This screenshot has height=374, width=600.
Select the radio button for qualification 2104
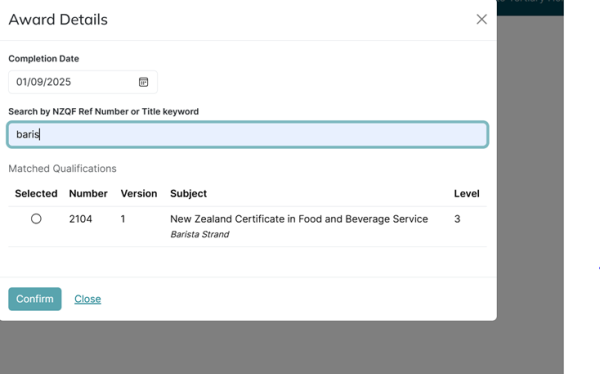point(36,219)
